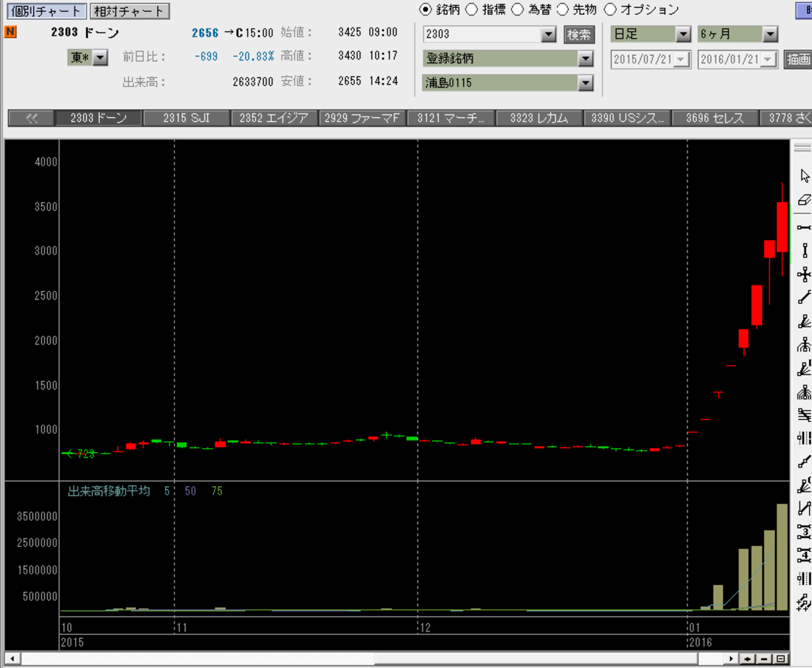The image size is (812, 668).
Task: Click the 3425 opening price value
Action: click(x=350, y=32)
